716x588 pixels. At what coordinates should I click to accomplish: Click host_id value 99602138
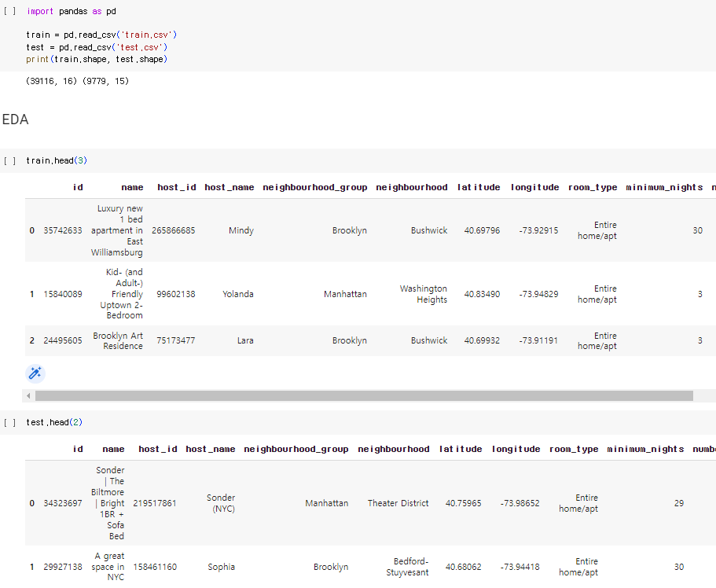pos(176,294)
